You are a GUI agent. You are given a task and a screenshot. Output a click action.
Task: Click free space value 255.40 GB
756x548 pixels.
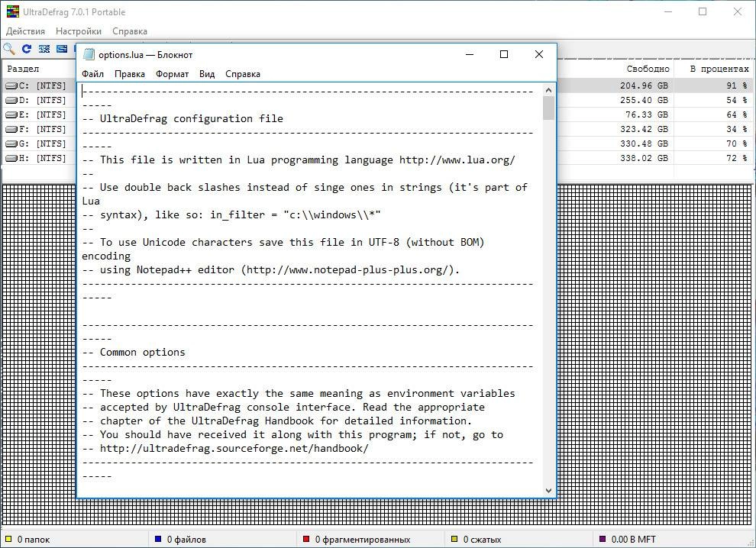point(645,100)
